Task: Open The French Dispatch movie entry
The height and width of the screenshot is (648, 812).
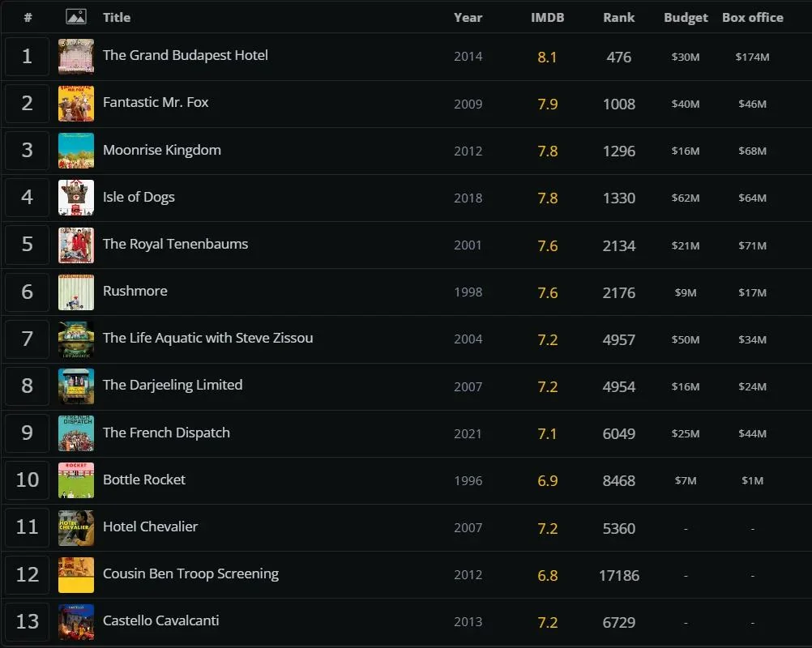Action: [166, 433]
